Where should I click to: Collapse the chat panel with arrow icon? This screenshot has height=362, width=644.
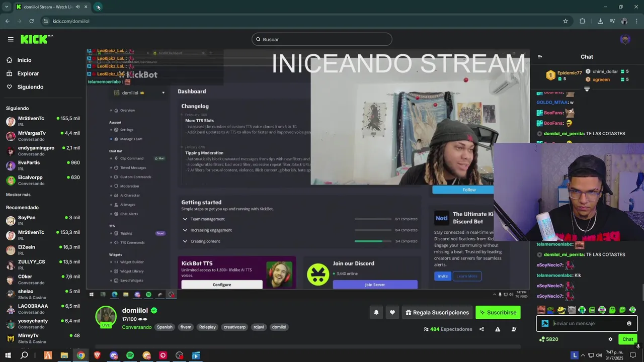(x=540, y=57)
